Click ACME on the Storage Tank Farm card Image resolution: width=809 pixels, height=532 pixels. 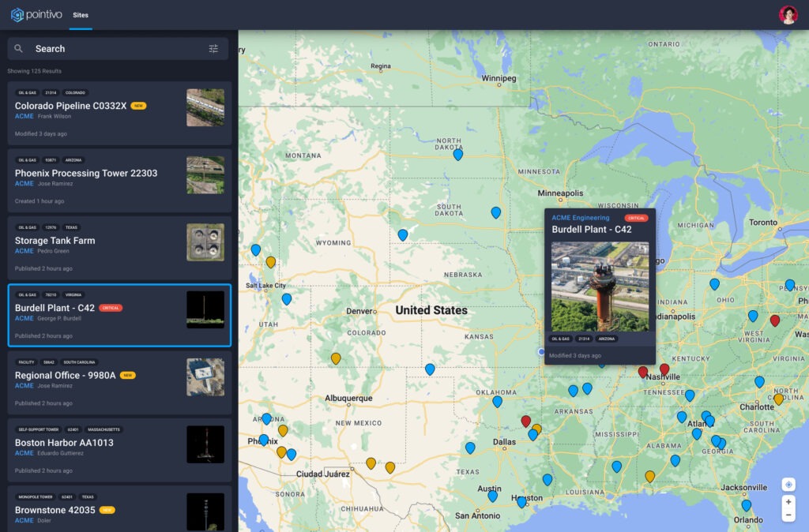click(23, 250)
